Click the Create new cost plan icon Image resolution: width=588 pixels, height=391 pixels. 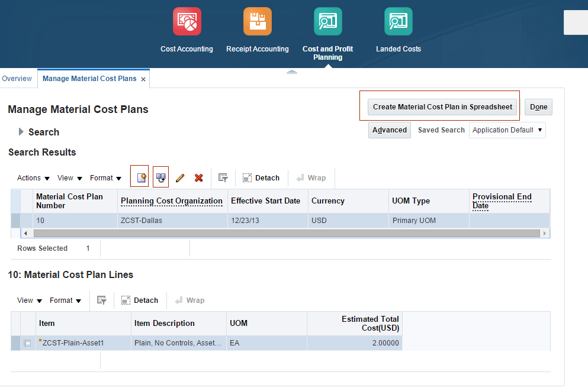(x=141, y=177)
